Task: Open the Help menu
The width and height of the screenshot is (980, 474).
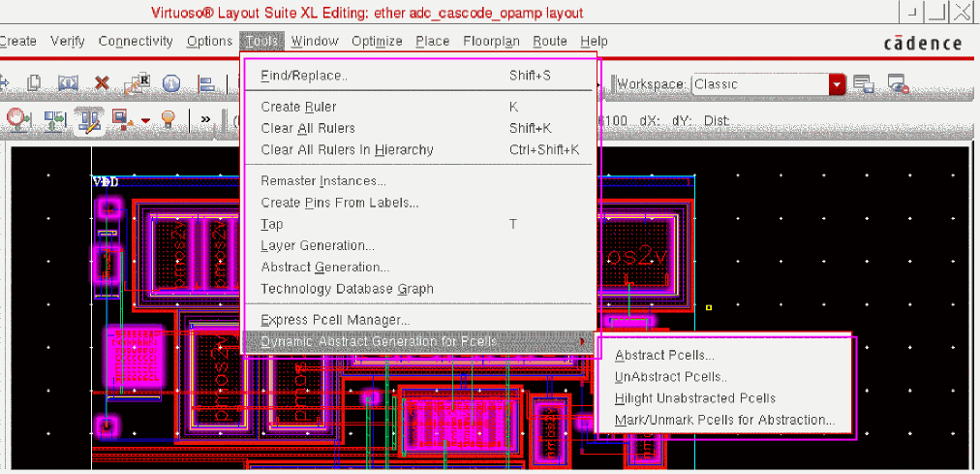Action: pyautogui.click(x=594, y=42)
